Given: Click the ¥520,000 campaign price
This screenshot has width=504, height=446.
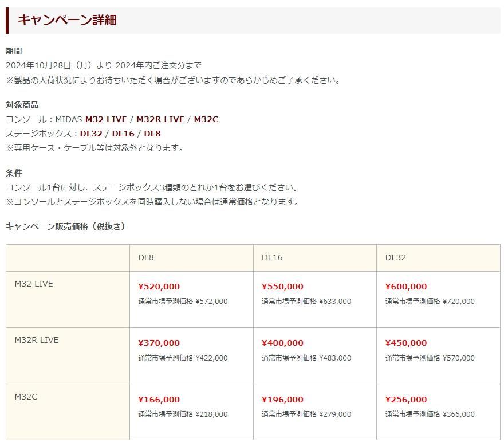Looking at the screenshot, I should tap(159, 287).
